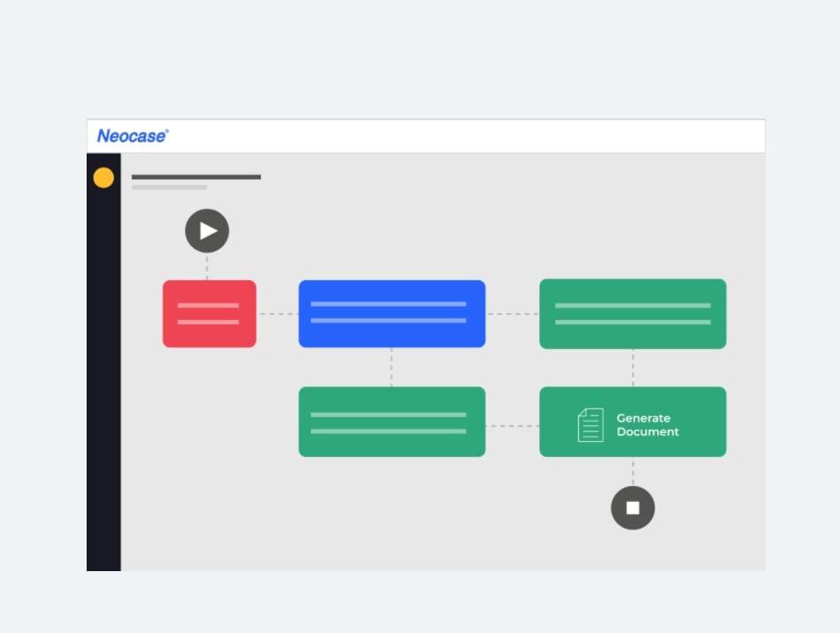Select the red workflow block
Image resolution: width=840 pixels, height=633 pixels.
[x=210, y=314]
